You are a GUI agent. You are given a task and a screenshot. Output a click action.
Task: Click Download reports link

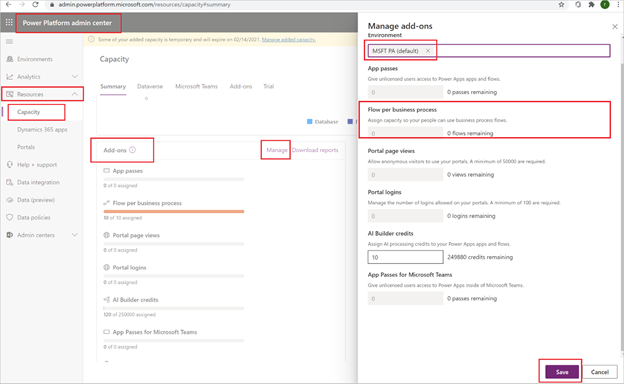(x=315, y=150)
